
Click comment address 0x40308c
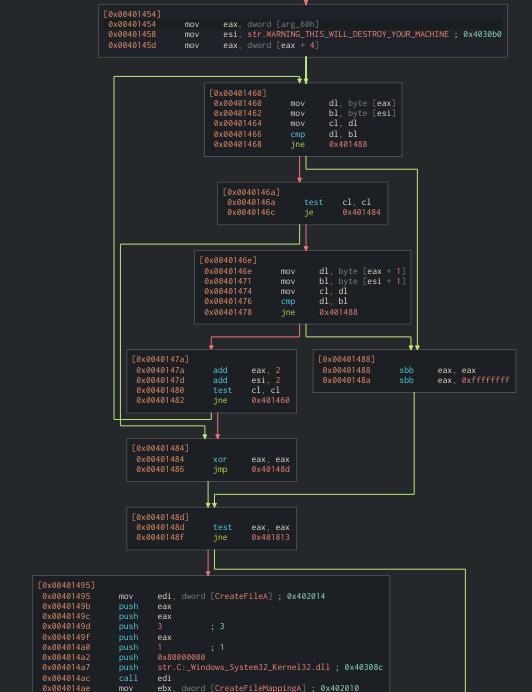tap(364, 667)
